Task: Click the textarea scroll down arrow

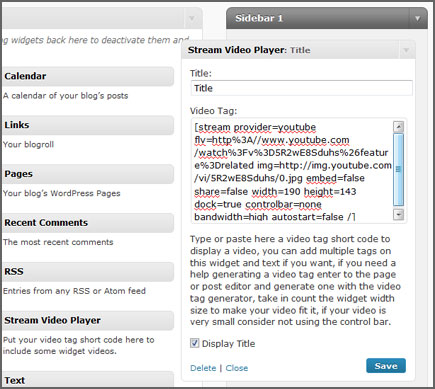Action: tap(398, 214)
